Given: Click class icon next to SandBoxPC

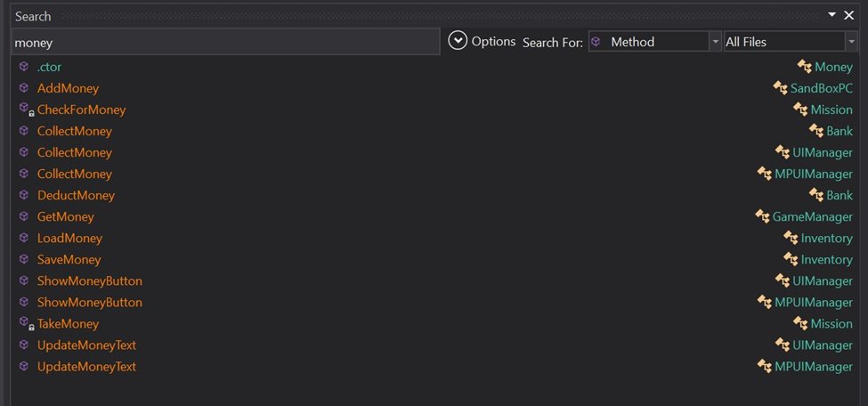Looking at the screenshot, I should point(780,88).
